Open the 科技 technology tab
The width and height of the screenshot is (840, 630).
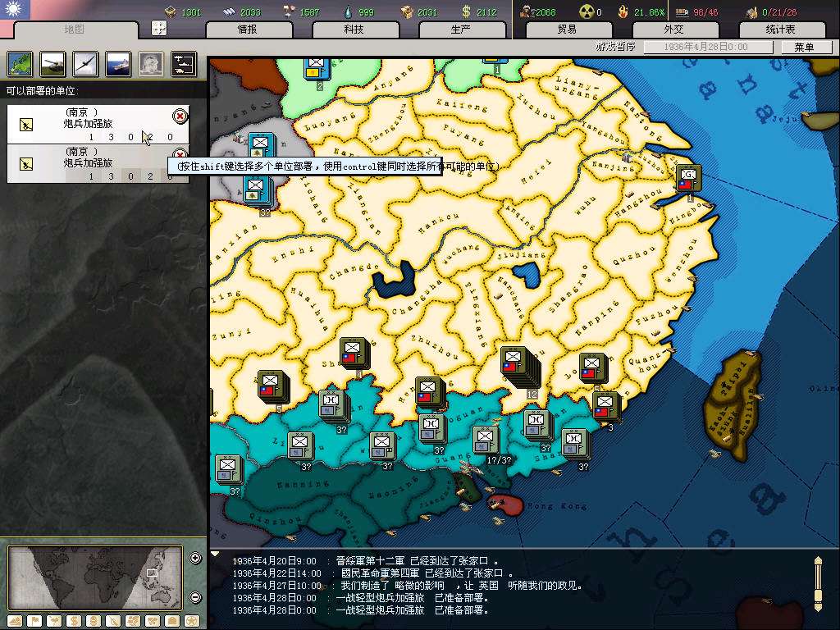[x=354, y=30]
